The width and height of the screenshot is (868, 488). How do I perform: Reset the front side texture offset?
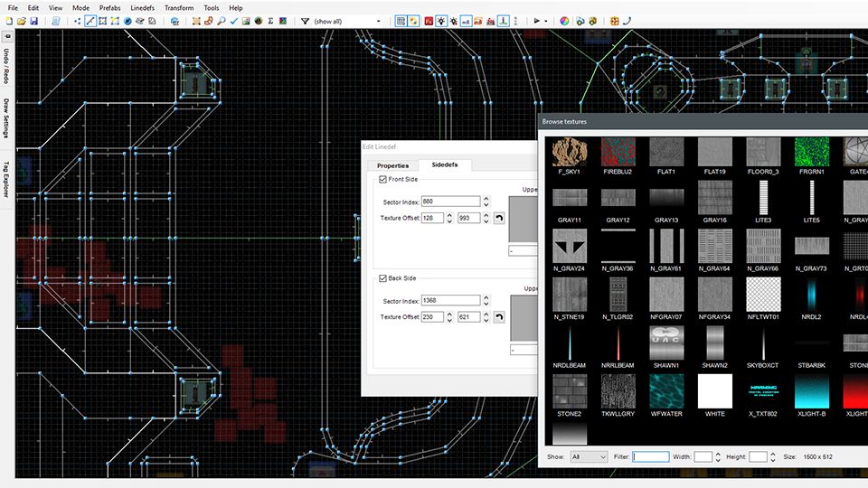pyautogui.click(x=498, y=218)
